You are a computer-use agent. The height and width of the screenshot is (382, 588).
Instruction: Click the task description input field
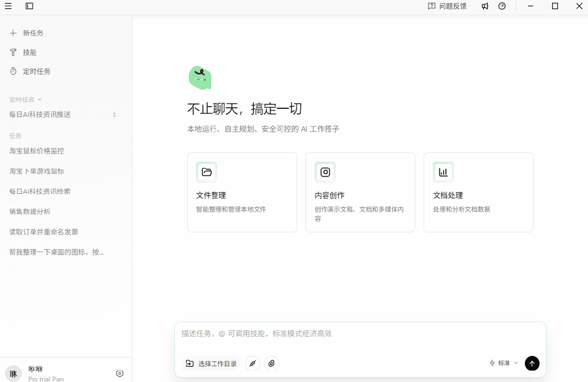coord(359,334)
